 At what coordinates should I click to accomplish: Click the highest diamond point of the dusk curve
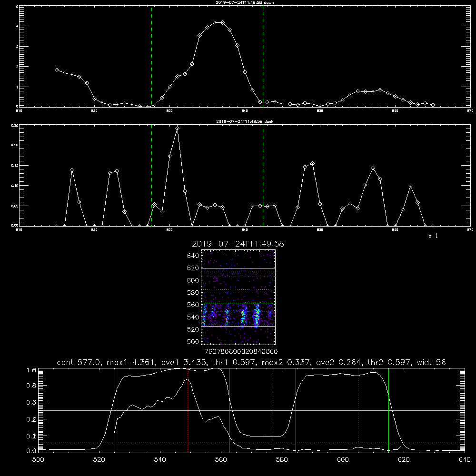(177, 129)
